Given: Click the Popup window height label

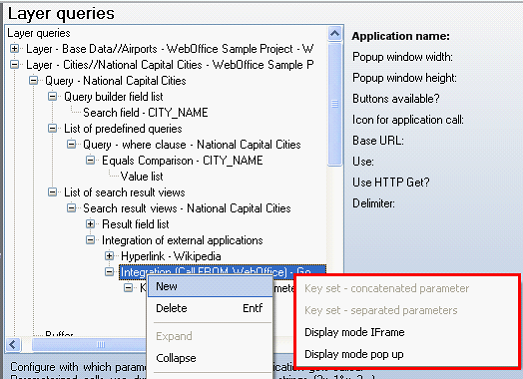Looking at the screenshot, I should click(x=404, y=78).
